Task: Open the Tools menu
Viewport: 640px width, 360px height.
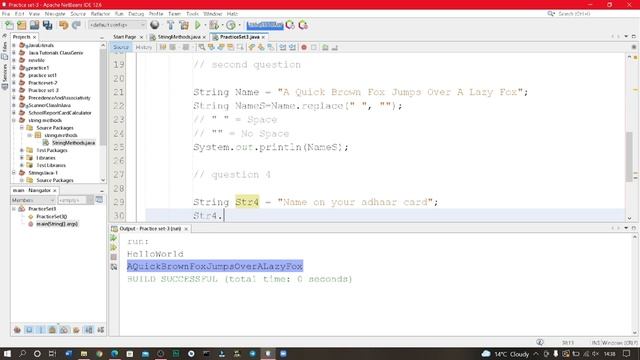Action: (192, 13)
